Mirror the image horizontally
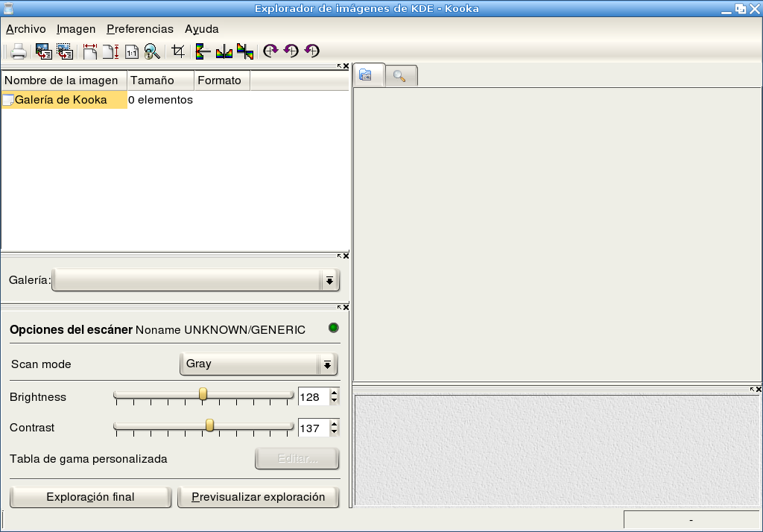Image resolution: width=763 pixels, height=532 pixels. pos(224,51)
